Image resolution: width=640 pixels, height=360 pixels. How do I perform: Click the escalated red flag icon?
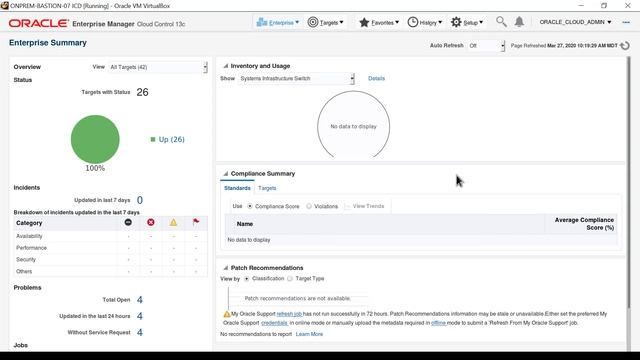pyautogui.click(x=196, y=222)
